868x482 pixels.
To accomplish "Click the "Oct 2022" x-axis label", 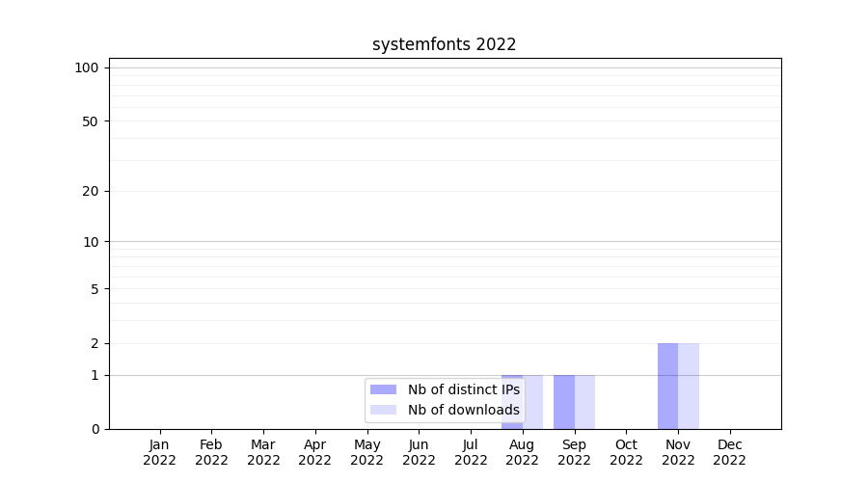I will 626,452.
